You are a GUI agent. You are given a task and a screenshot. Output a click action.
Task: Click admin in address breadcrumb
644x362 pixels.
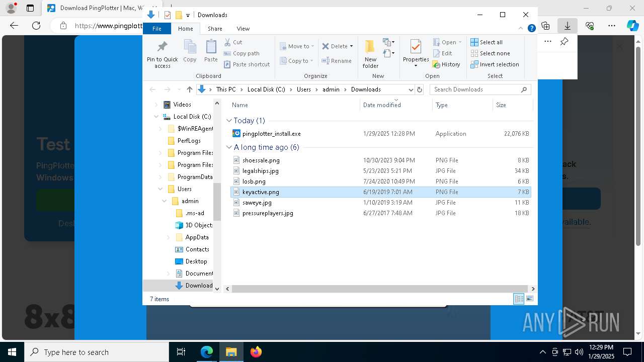[331, 89]
